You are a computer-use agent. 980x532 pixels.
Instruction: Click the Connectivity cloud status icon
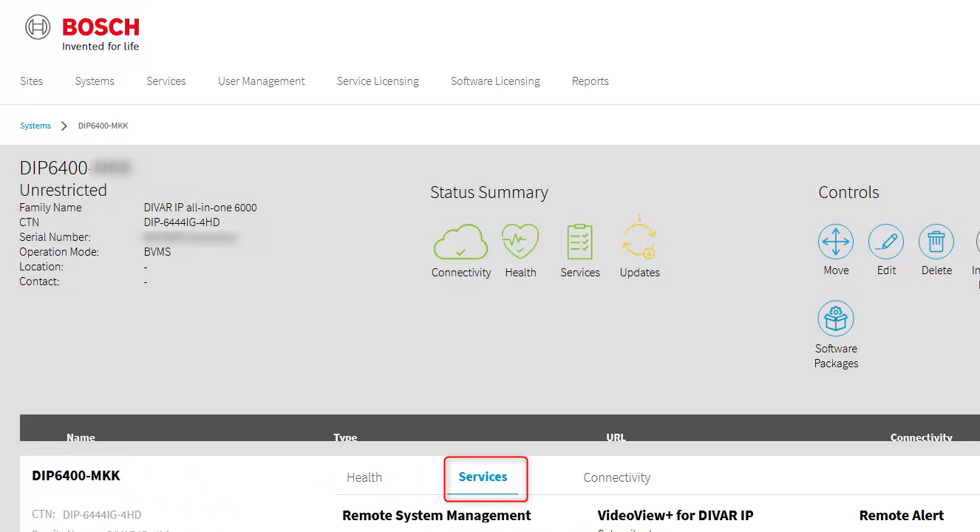point(460,242)
